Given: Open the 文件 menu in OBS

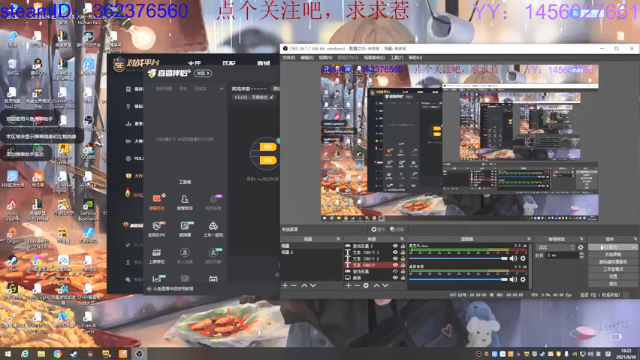Looking at the screenshot, I should tap(288, 58).
